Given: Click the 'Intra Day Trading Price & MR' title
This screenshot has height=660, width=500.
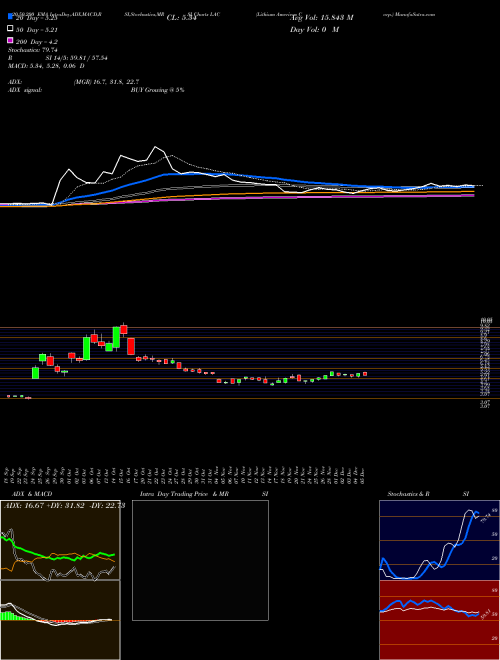Looking at the screenshot, I should tap(184, 494).
